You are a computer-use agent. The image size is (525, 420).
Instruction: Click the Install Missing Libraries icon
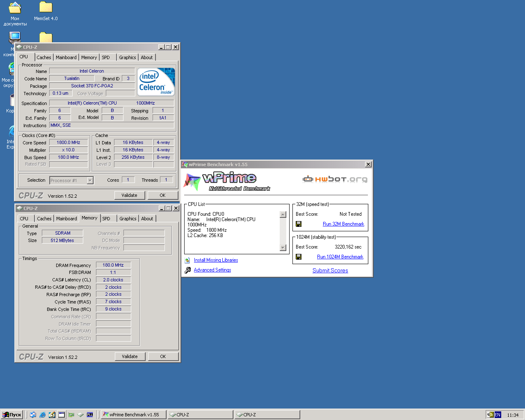(187, 260)
